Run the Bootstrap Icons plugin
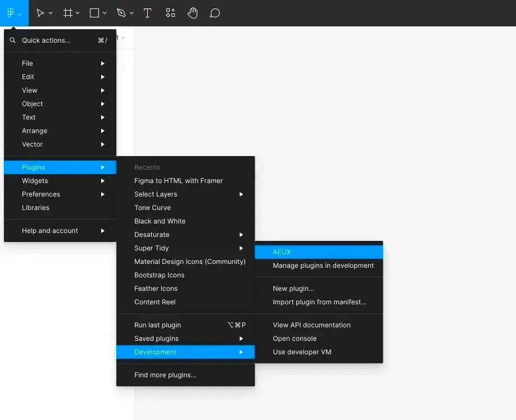 [185, 275]
